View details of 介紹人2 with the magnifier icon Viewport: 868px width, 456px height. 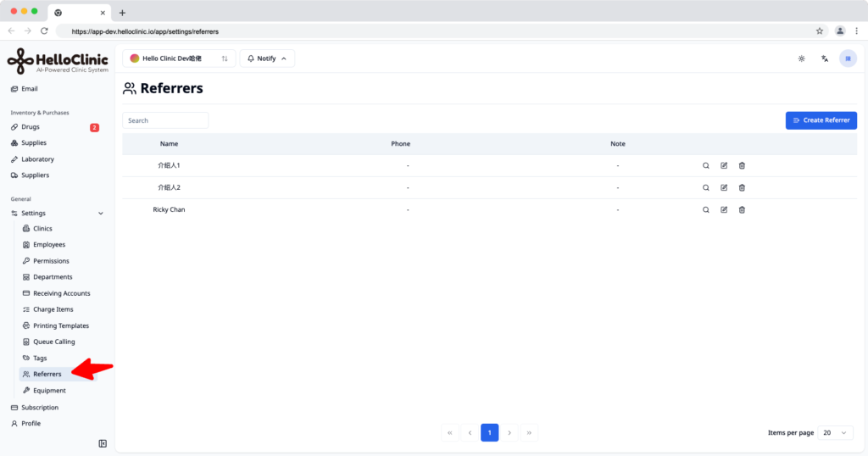coord(706,187)
